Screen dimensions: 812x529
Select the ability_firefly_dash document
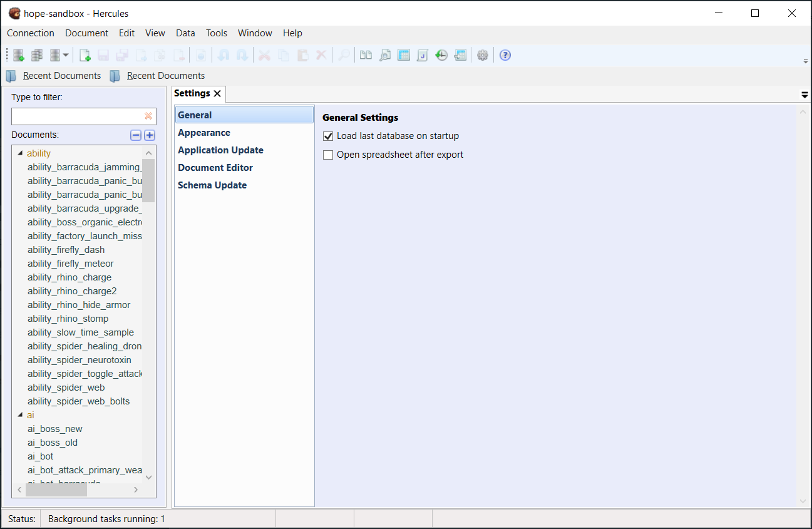pos(66,250)
